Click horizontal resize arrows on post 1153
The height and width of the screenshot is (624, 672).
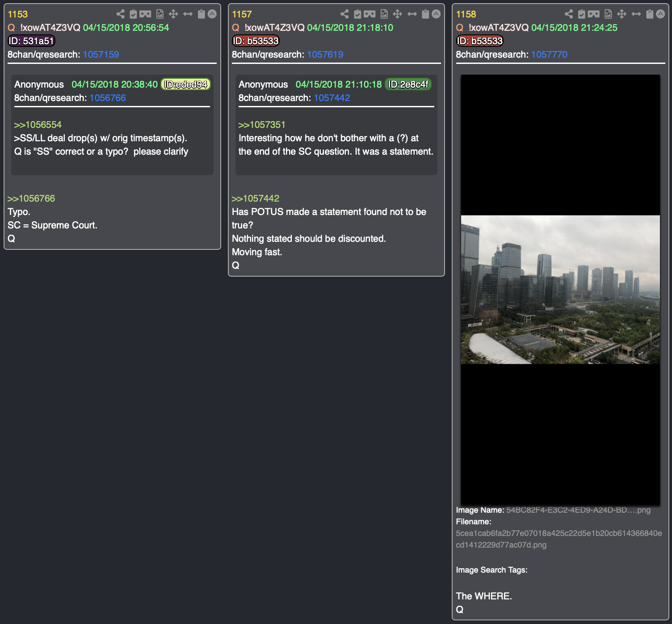pos(188,14)
